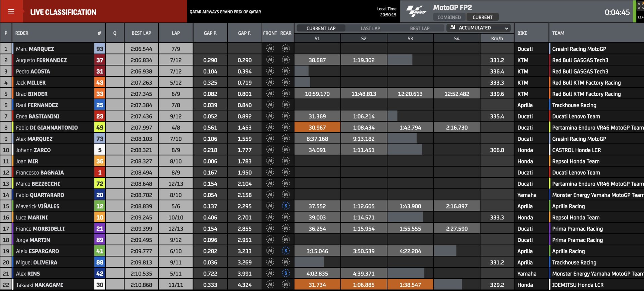Click Brad Binder top speed 339.6

click(497, 94)
